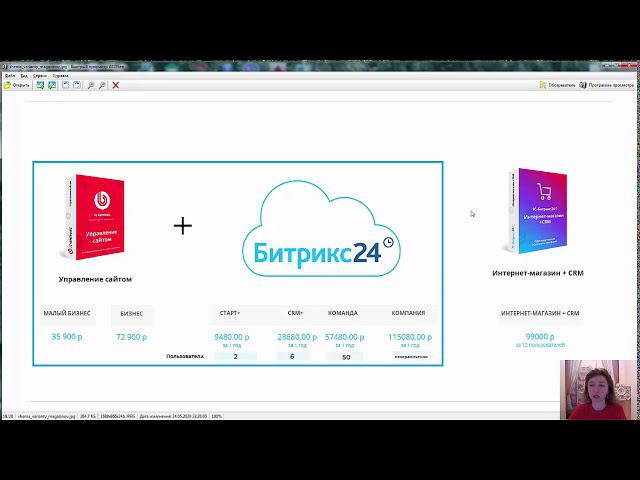Viewport: 640px width, 480px height.
Task: Open the Обозреватель browser view
Action: tap(557, 85)
